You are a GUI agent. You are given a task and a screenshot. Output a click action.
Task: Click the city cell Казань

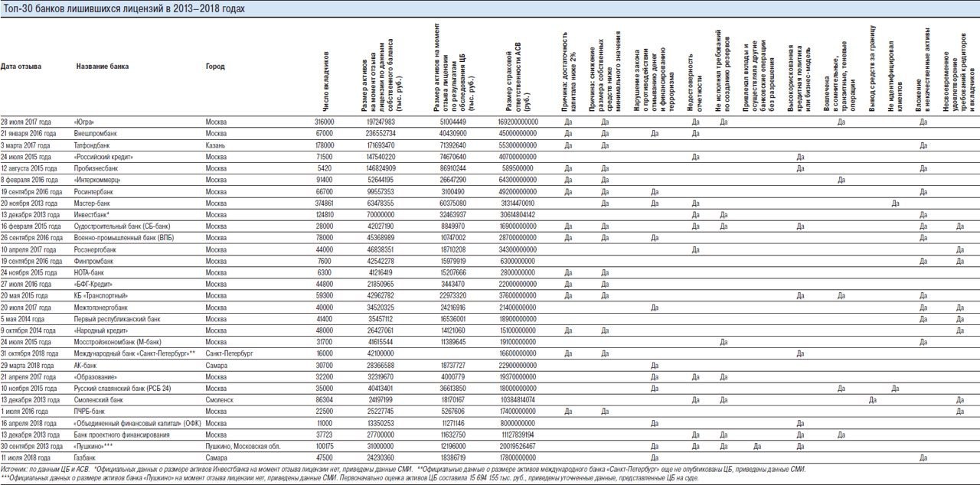(215, 145)
